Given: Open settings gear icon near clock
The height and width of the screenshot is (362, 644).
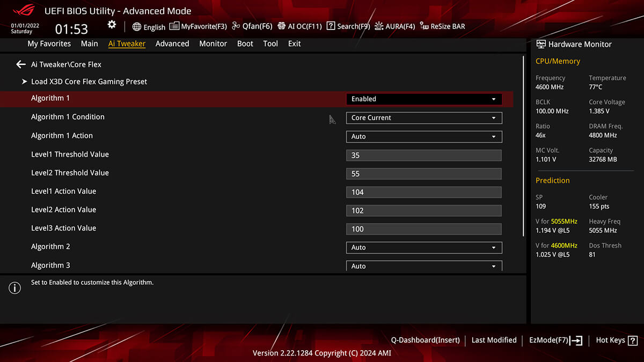Looking at the screenshot, I should 112,25.
